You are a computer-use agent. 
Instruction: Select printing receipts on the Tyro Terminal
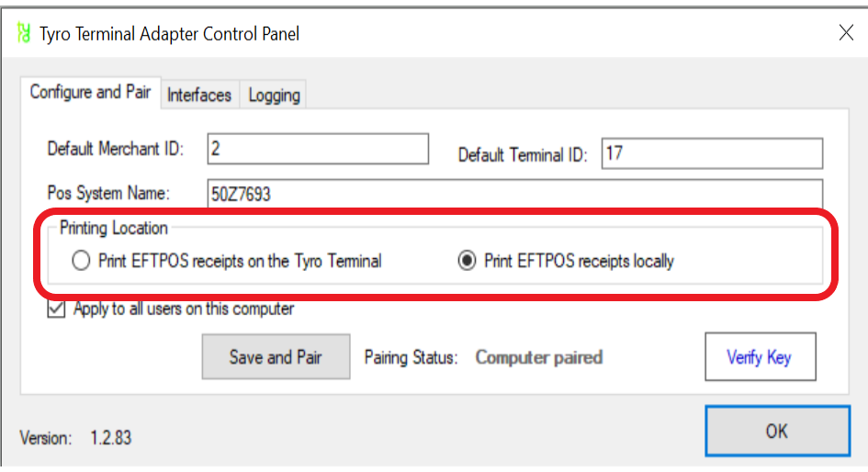[x=82, y=262]
